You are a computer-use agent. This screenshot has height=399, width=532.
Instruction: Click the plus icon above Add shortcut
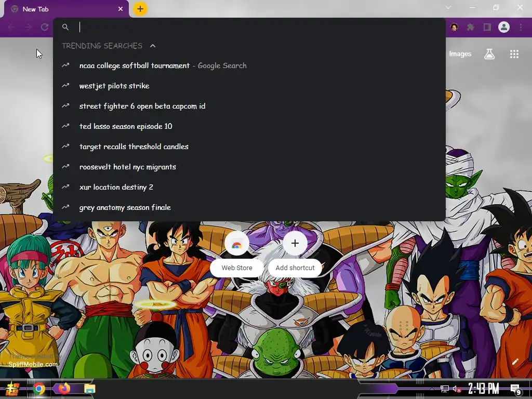click(x=295, y=243)
